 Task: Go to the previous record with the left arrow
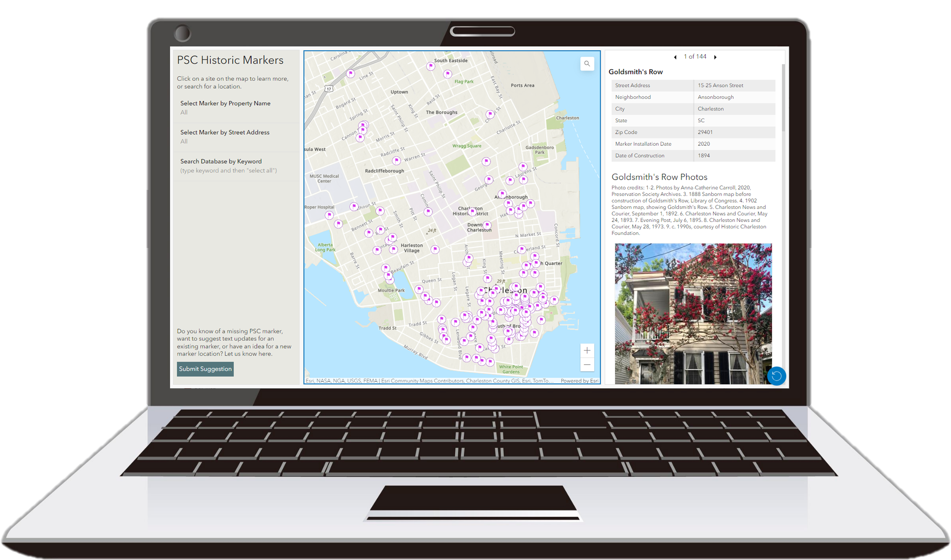tap(675, 57)
